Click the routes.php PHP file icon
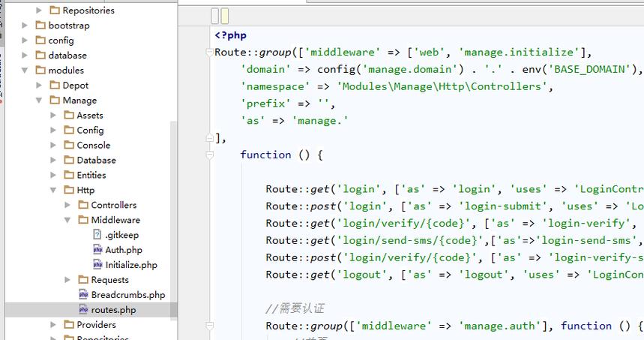Image resolution: width=644 pixels, height=340 pixels. (84, 309)
